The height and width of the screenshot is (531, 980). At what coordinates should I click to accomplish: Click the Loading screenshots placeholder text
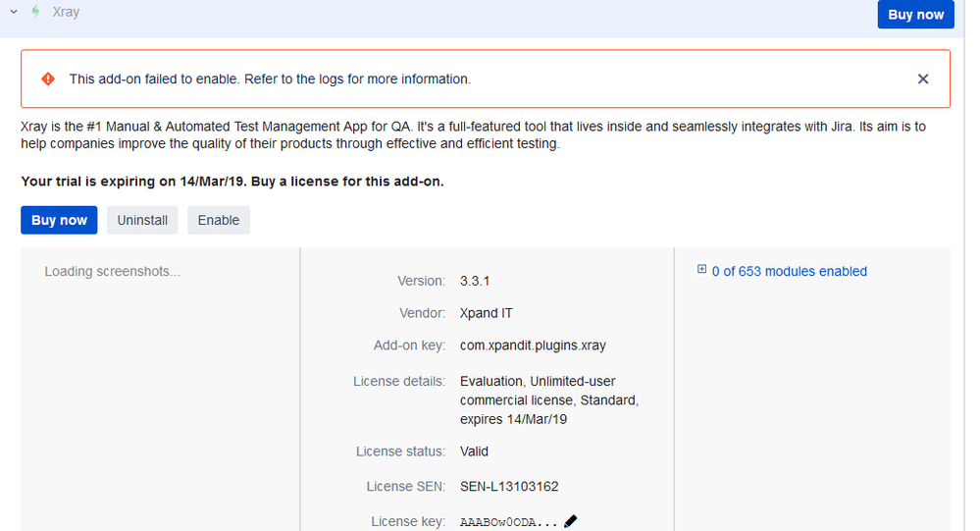click(113, 272)
